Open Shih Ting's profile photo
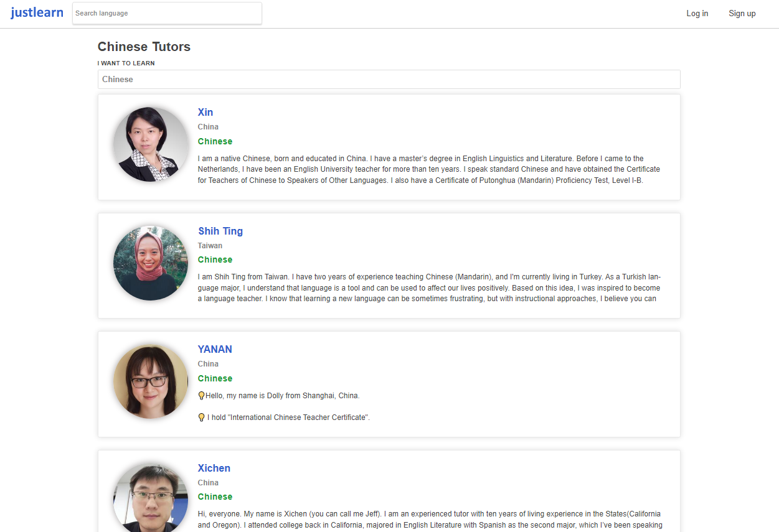Screen dimensions: 779x532 pos(151,263)
